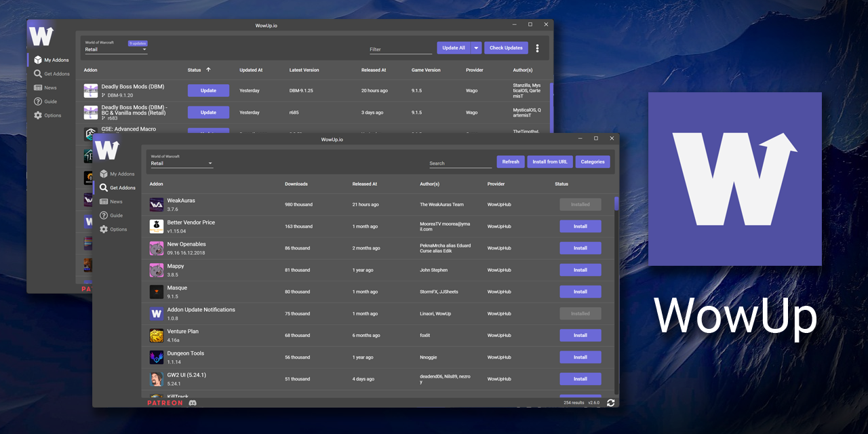Open News in the front window sidebar
The image size is (868, 434).
click(111, 201)
